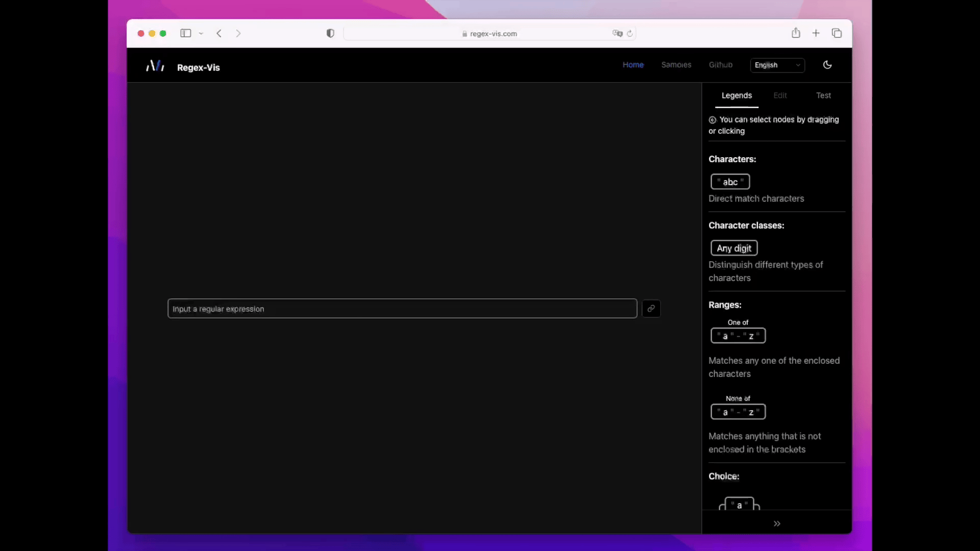Image resolution: width=980 pixels, height=551 pixels.
Task: Switch to the Legend tab
Action: click(737, 95)
